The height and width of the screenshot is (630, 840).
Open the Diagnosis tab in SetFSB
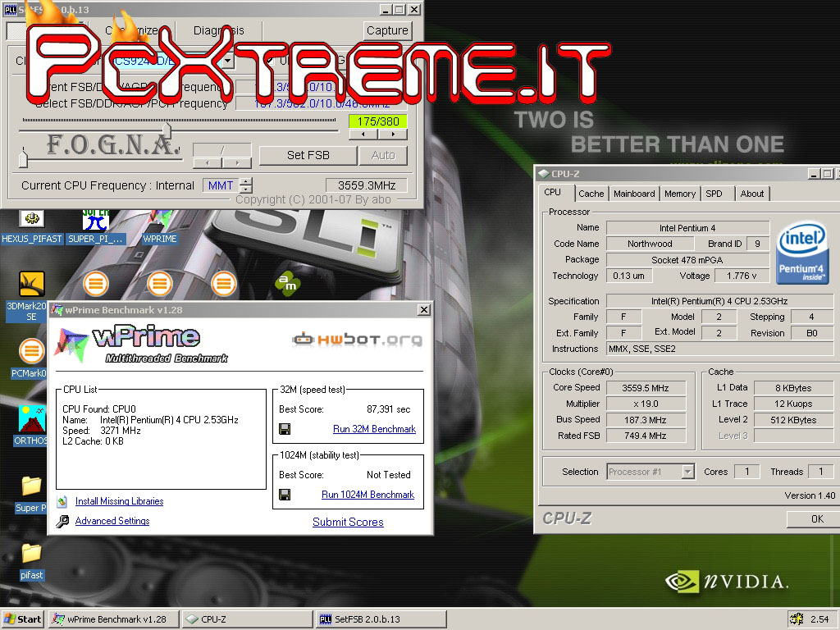tap(218, 30)
